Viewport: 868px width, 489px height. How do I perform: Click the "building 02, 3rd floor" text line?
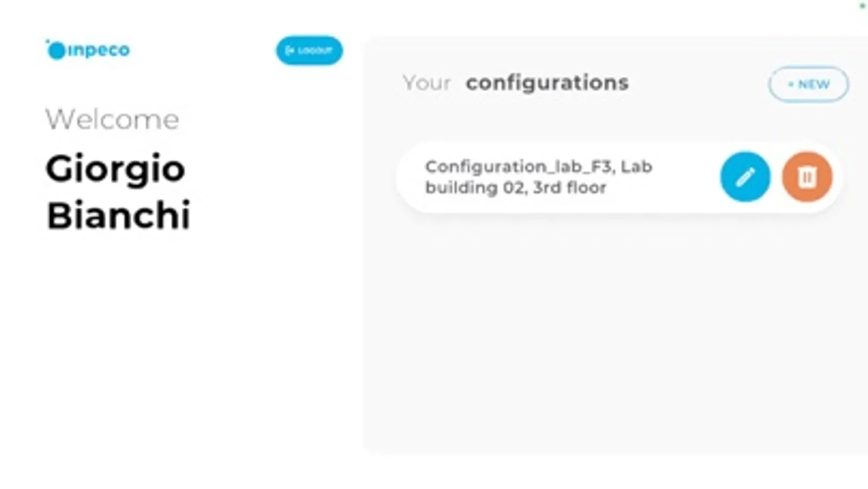point(515,187)
